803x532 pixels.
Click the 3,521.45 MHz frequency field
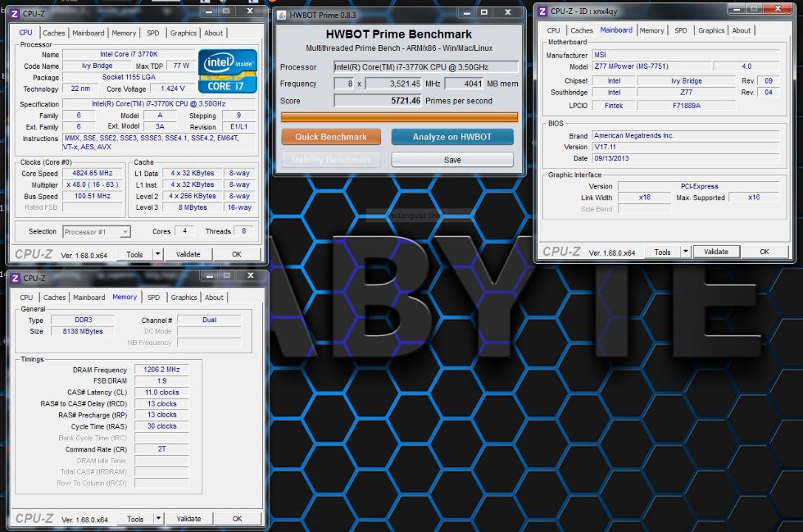[x=393, y=83]
